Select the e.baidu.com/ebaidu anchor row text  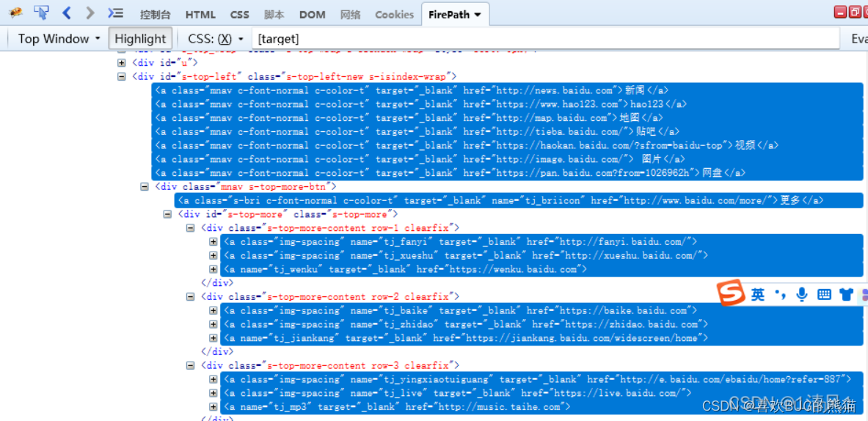tap(538, 379)
